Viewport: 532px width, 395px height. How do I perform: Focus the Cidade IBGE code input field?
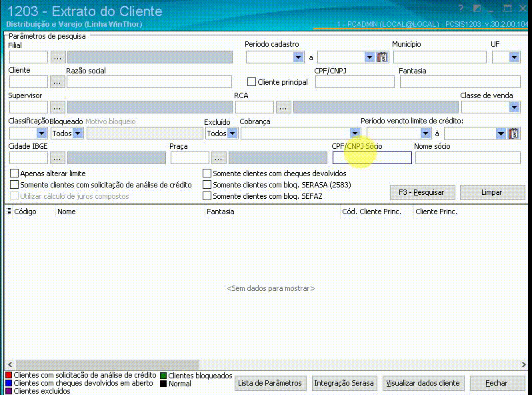[x=29, y=158]
